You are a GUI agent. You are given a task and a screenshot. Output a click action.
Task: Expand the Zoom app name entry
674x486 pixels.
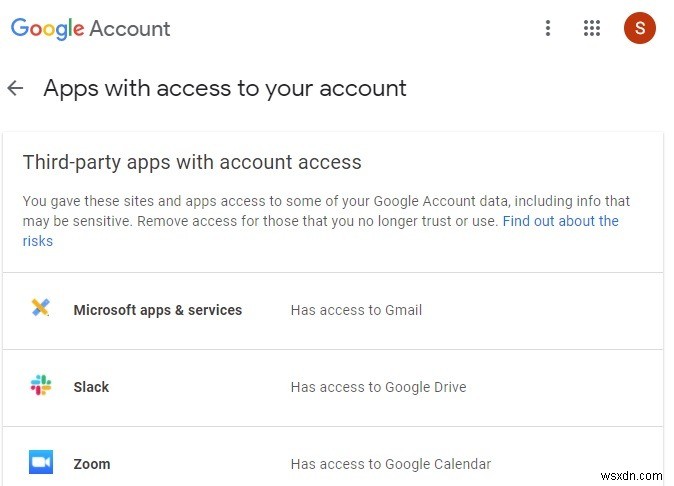point(92,464)
